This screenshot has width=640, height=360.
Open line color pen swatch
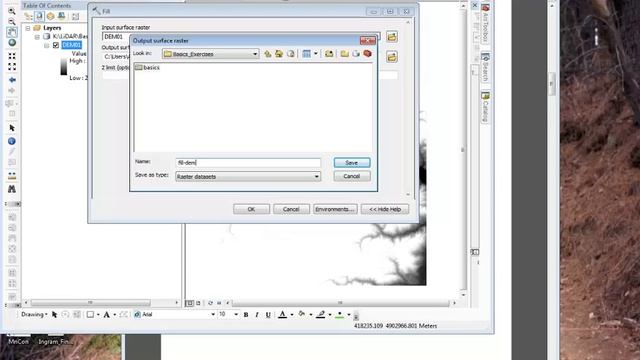click(321, 314)
